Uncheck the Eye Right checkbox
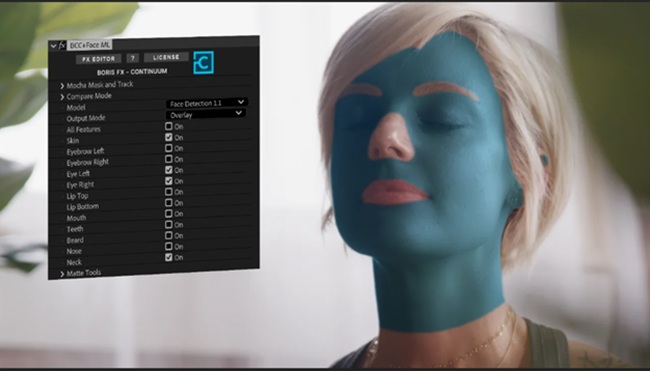The height and width of the screenshot is (371, 650). pyautogui.click(x=168, y=181)
